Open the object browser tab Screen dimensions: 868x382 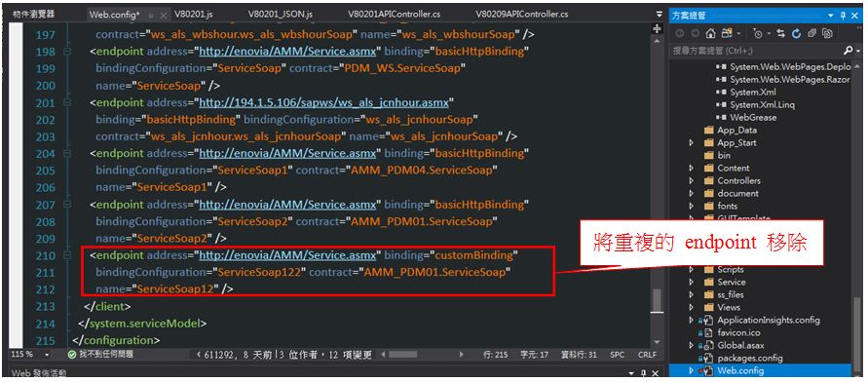click(x=34, y=15)
